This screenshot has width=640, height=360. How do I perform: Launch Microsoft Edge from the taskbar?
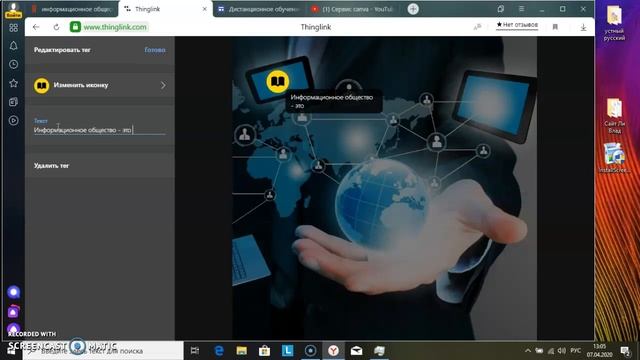[x=219, y=351]
